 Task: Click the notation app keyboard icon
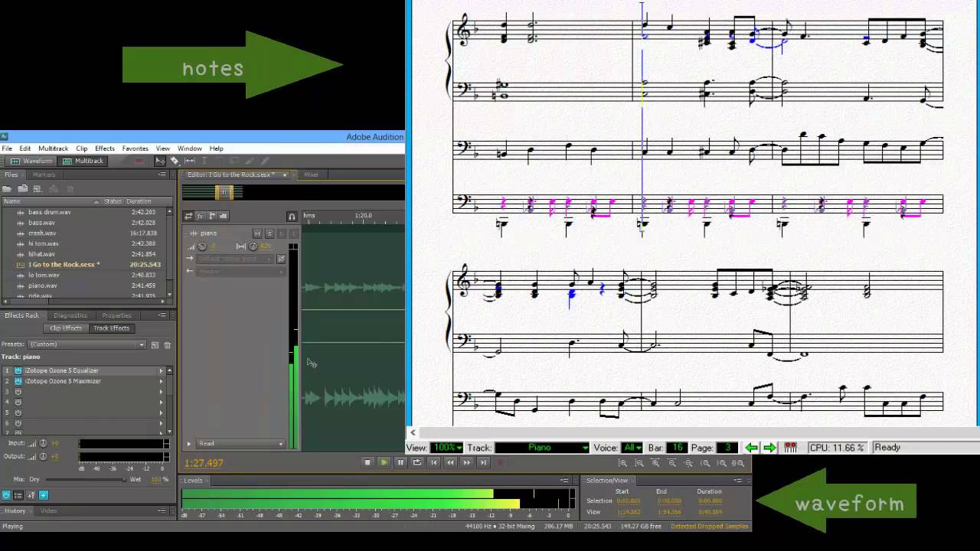pyautogui.click(x=790, y=448)
